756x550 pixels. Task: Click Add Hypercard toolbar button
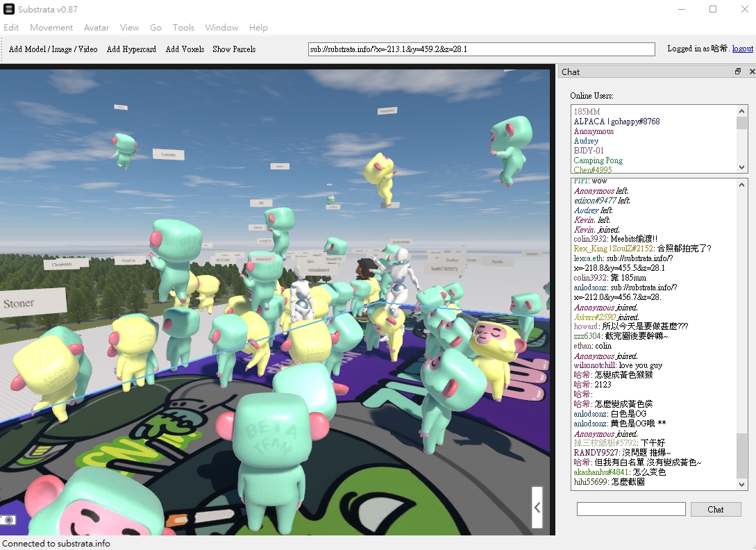click(132, 49)
